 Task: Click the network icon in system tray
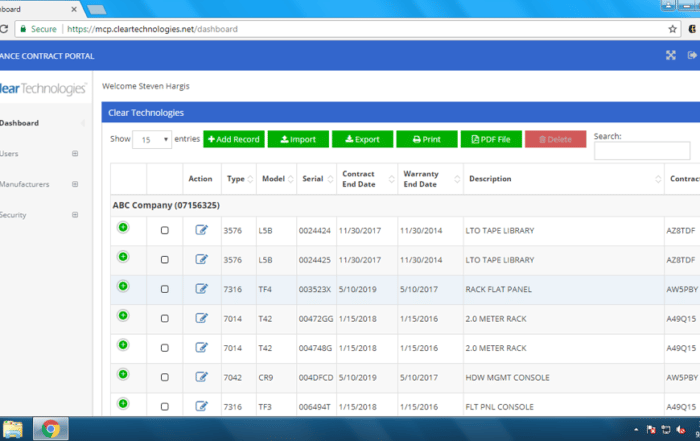tap(666, 429)
